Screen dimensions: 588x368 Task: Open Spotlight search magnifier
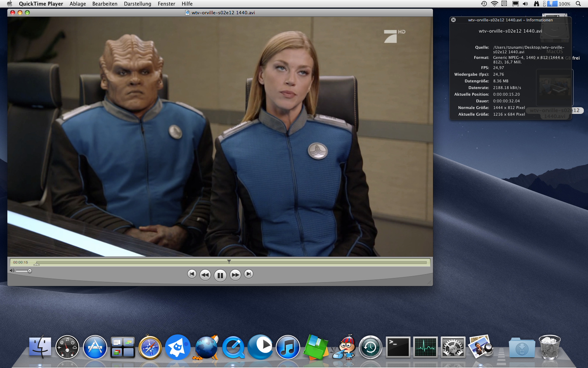[578, 4]
